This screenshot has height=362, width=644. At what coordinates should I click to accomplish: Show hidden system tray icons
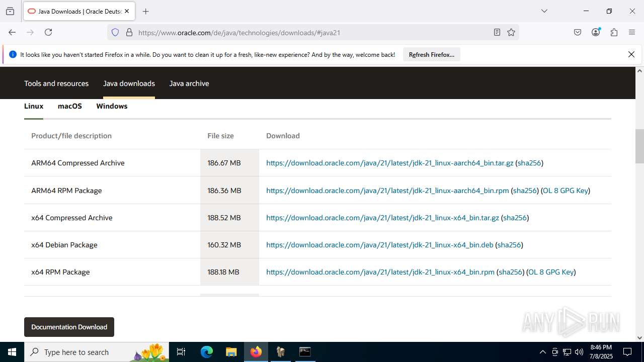pos(542,352)
